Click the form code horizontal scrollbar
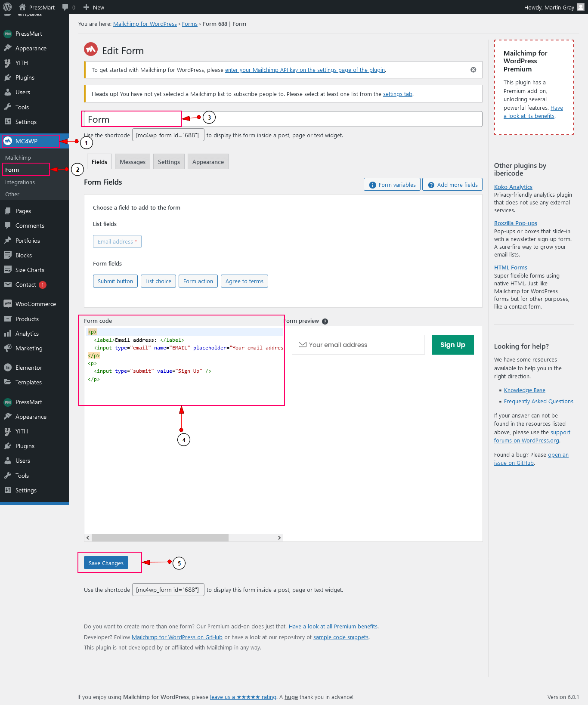Screen dimensions: 588x705 coord(160,538)
